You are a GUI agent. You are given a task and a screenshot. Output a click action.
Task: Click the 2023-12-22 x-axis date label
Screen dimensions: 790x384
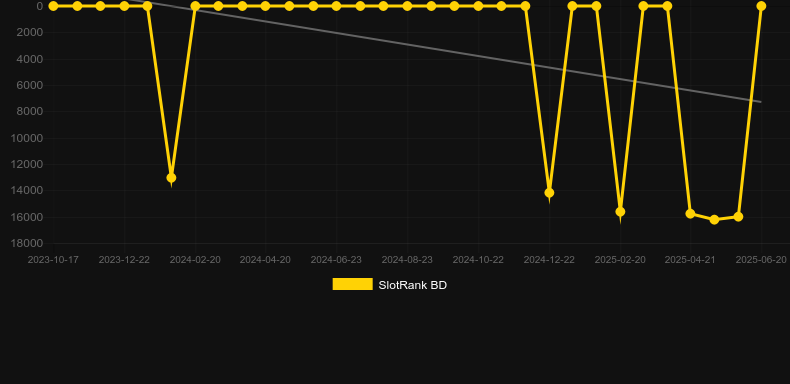point(124,260)
